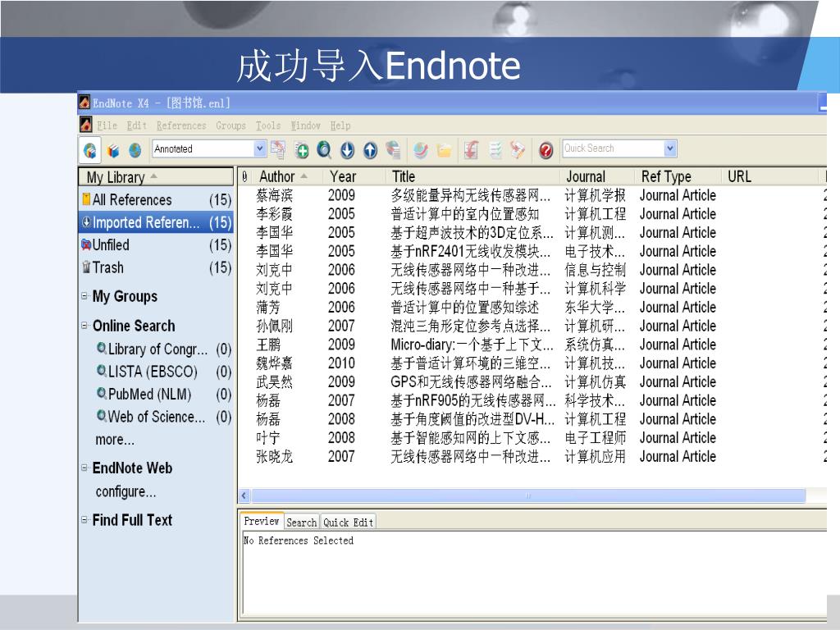Select the GPS reference by 武昊然
The image size is (840, 630).
[532, 382]
